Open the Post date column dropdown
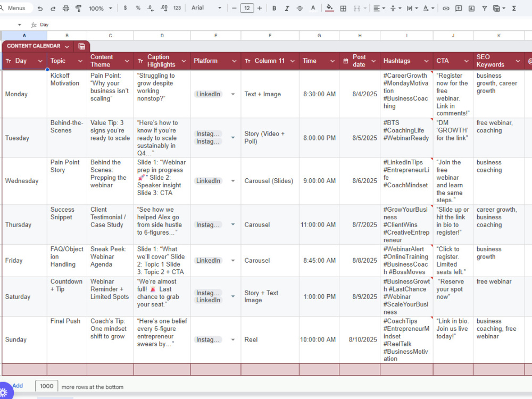532x399 pixels. [373, 61]
